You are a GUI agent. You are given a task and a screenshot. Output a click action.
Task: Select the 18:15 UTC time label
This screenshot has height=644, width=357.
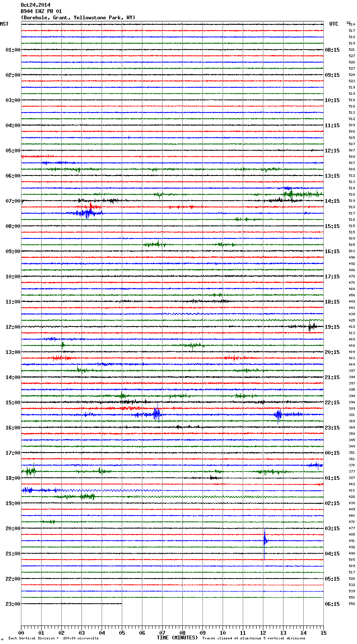point(332,302)
